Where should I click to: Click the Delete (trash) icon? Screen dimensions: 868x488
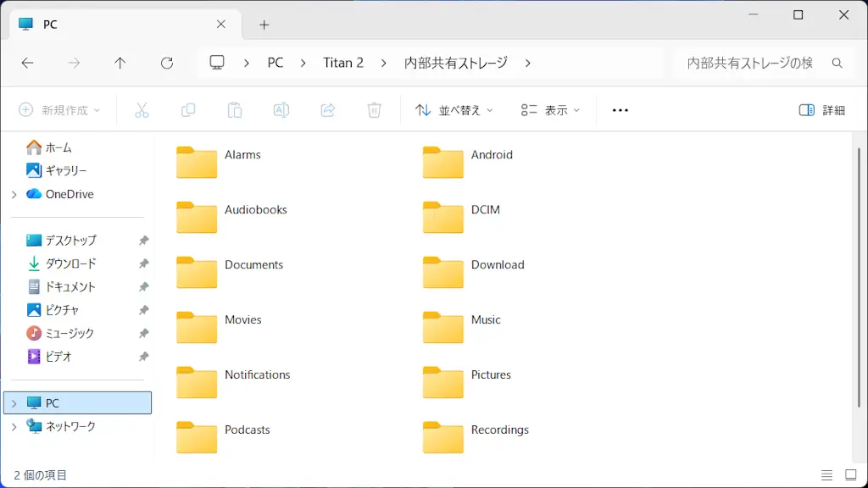point(374,109)
